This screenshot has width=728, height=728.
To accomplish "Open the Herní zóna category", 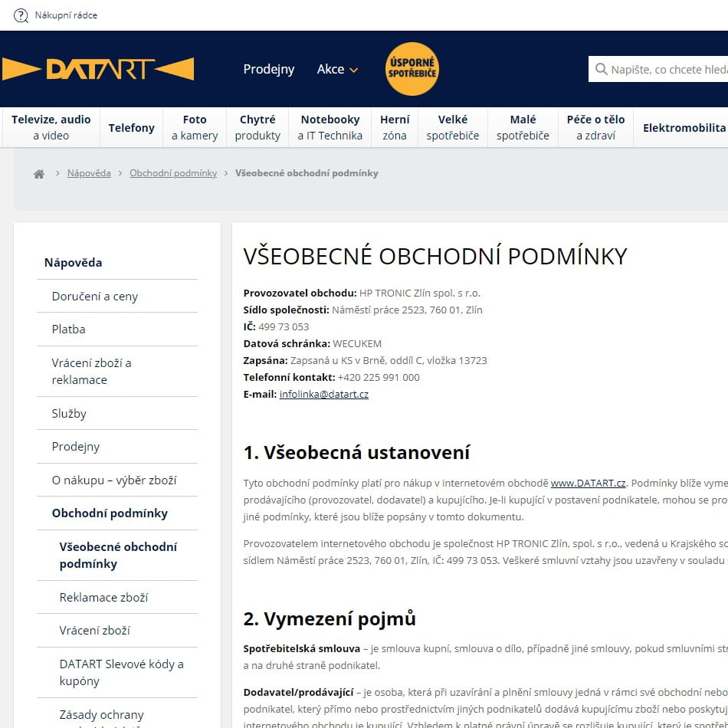I will pos(395,127).
